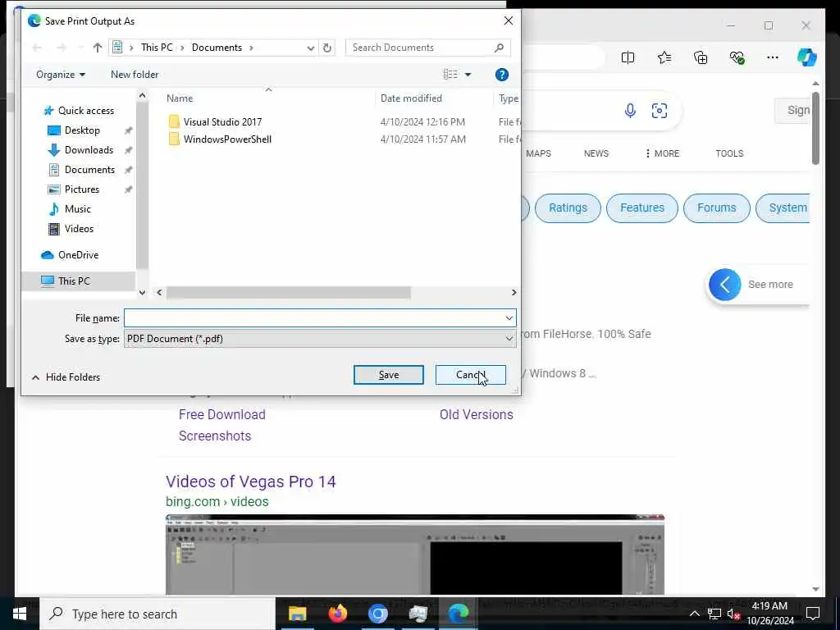Select the Visual Studio 2017 folder
This screenshot has height=630, width=840.
tap(222, 121)
